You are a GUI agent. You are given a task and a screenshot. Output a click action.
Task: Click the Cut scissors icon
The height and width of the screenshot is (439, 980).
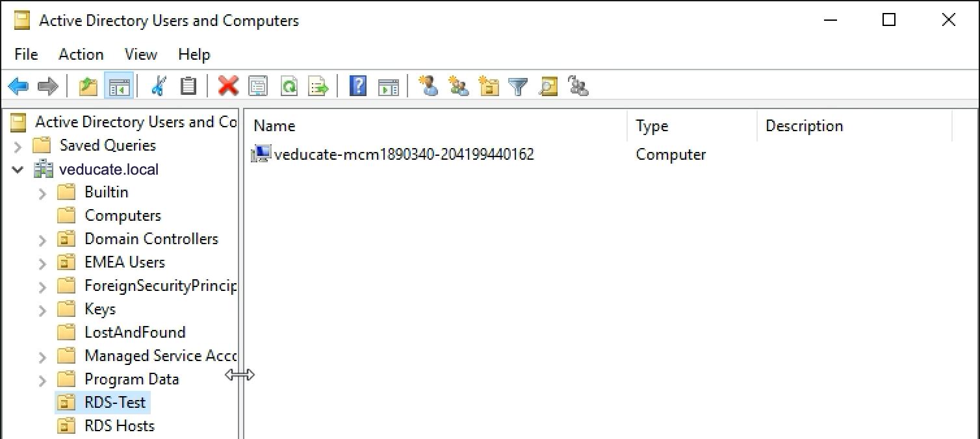pyautogui.click(x=159, y=86)
